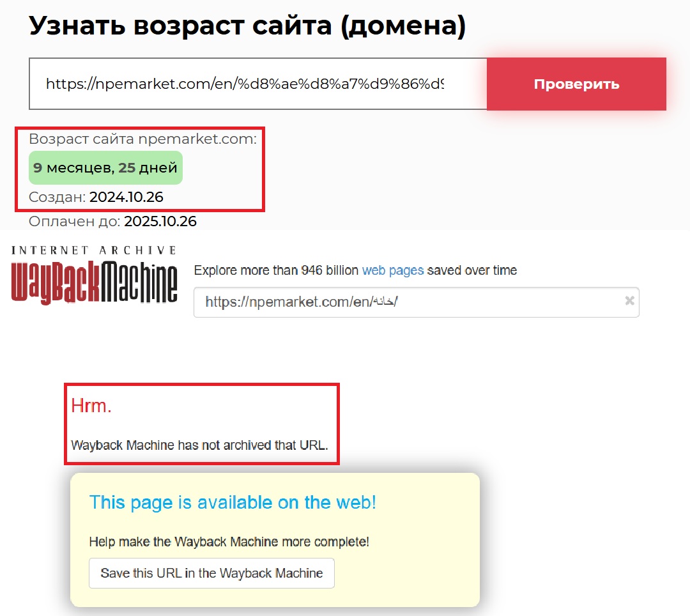Clear the search field using the X icon
This screenshot has height=616, width=690.
[629, 302]
